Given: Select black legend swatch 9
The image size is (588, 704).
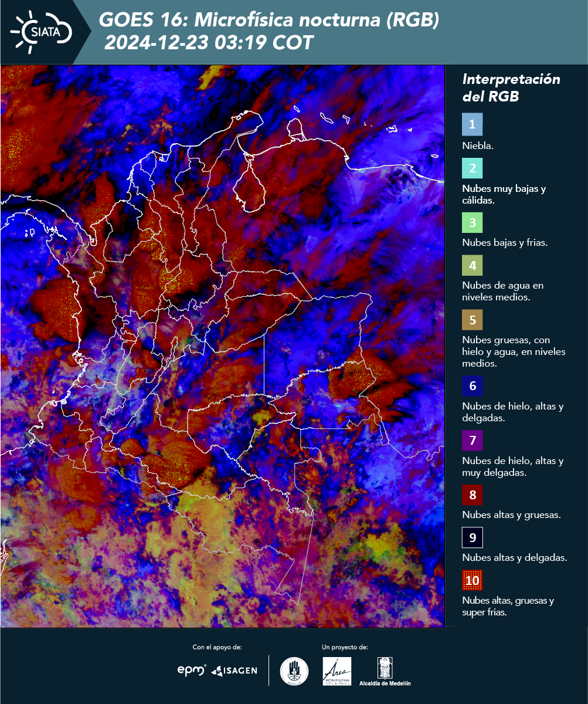Looking at the screenshot, I should pyautogui.click(x=472, y=538).
